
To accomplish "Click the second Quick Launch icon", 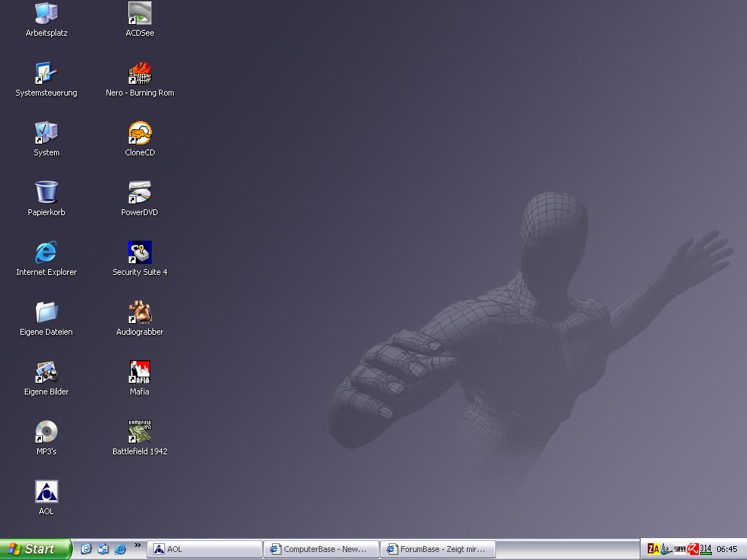I will click(103, 549).
